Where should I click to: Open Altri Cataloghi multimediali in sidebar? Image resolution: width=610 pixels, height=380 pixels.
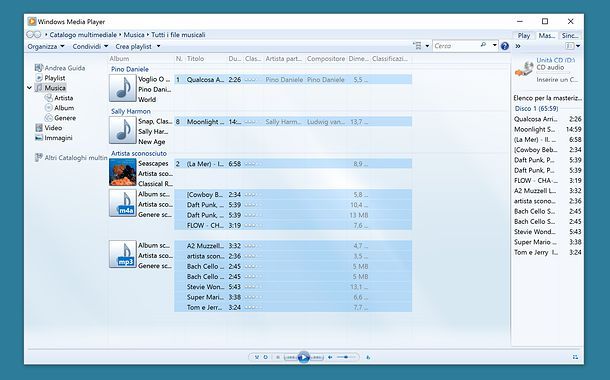pos(71,158)
